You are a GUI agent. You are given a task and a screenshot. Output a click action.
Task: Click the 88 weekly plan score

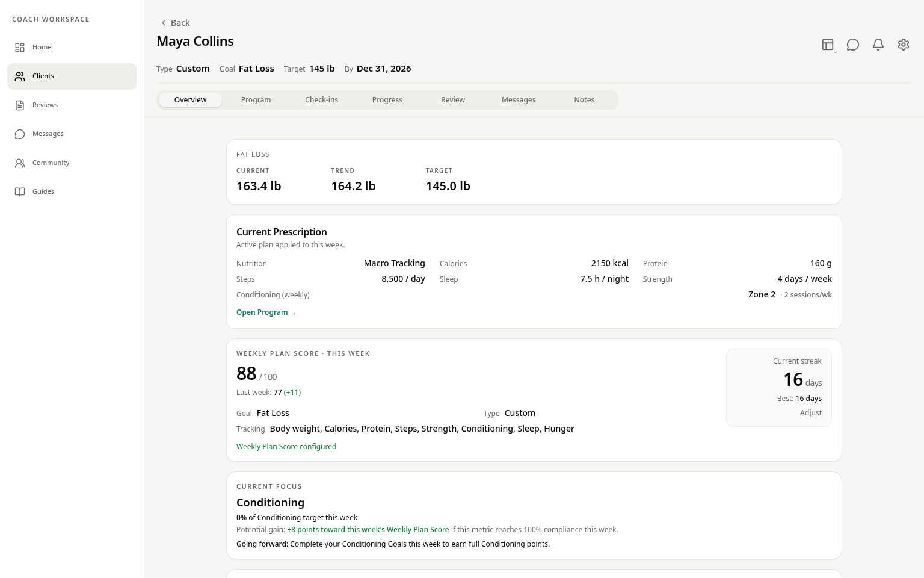[246, 373]
